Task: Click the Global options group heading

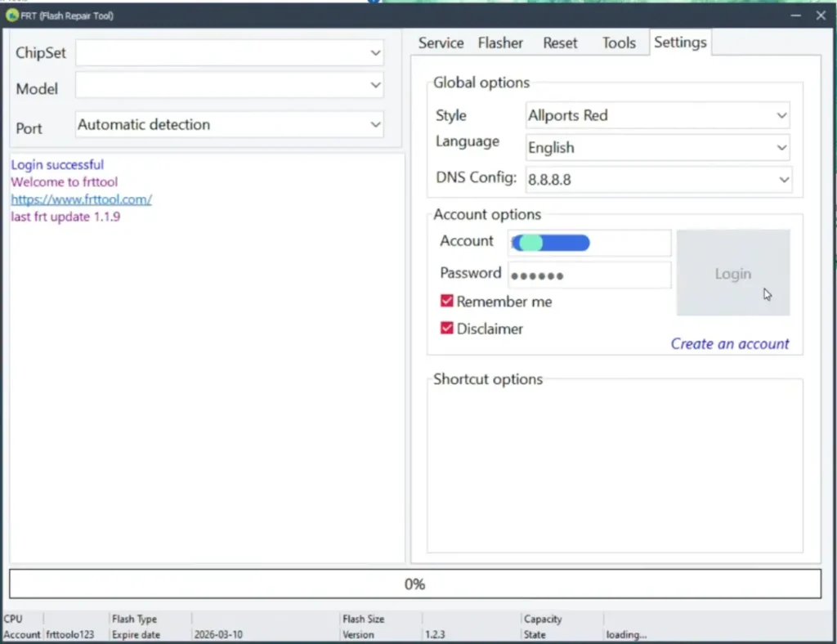Action: tap(481, 83)
